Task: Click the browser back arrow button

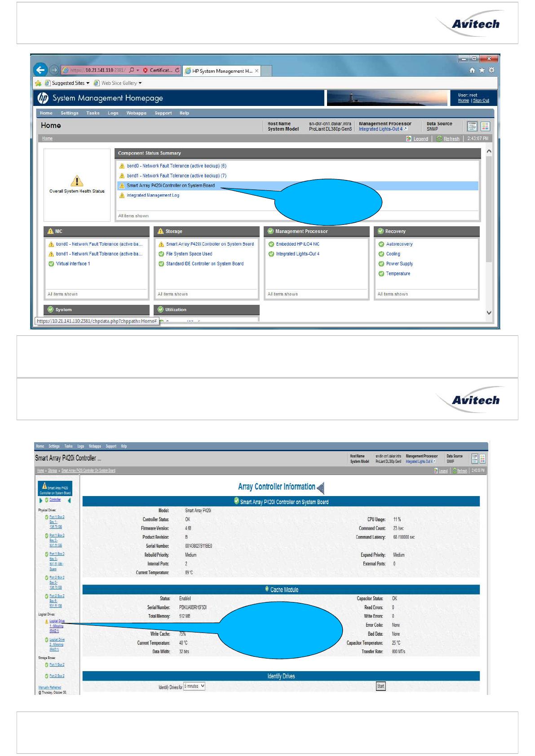Action: click(x=40, y=70)
